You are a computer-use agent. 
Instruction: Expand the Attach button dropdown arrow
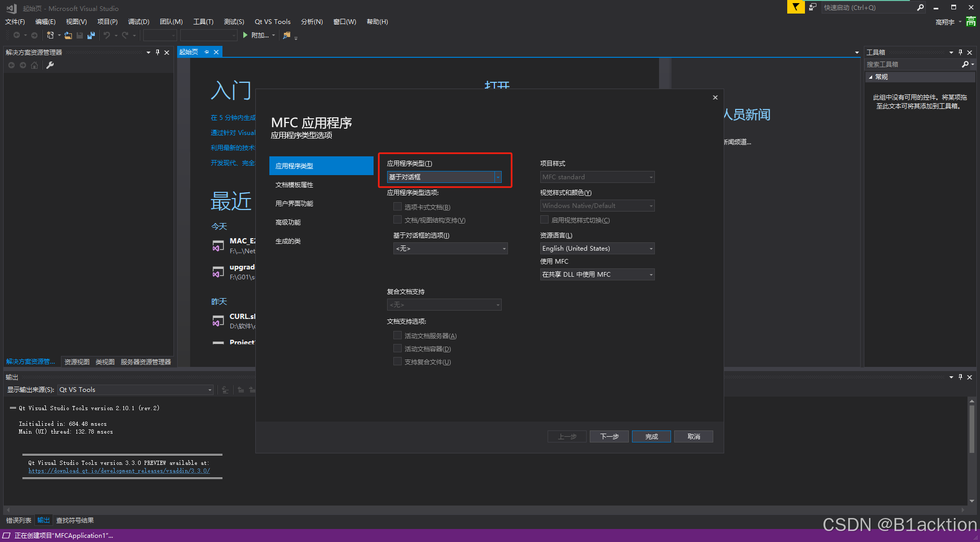274,35
